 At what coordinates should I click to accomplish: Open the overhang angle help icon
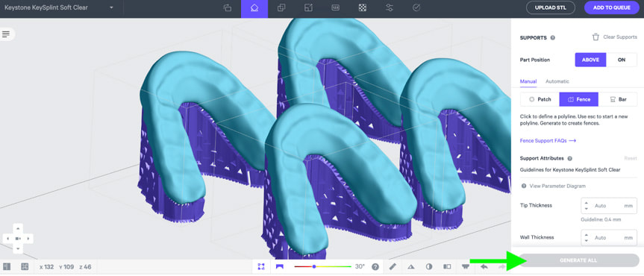click(x=375, y=266)
